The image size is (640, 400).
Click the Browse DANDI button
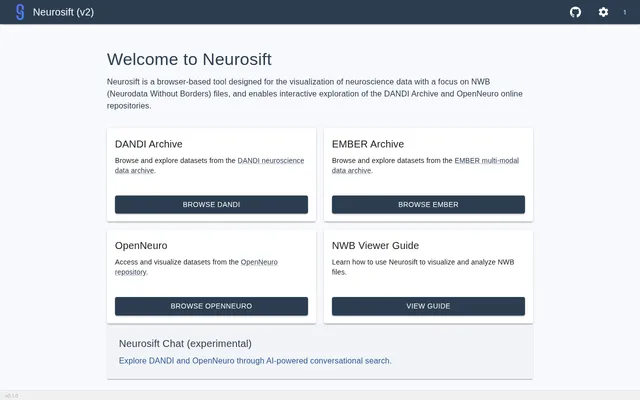click(x=211, y=204)
